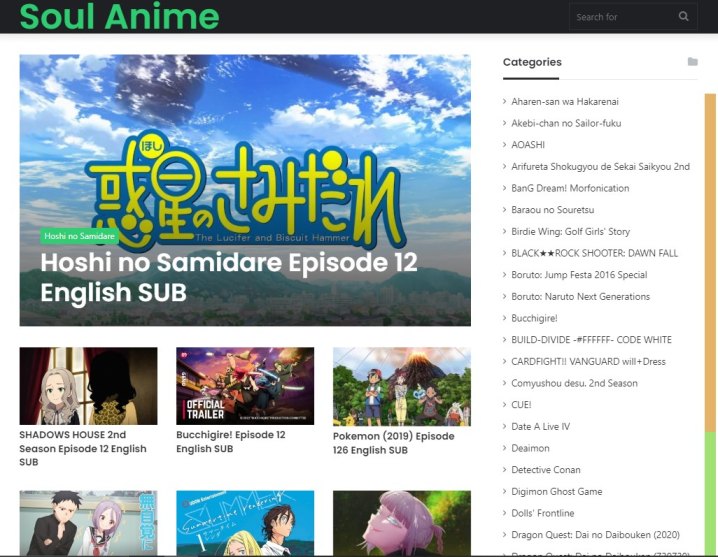Open the schoolboy and purple-haired girl thumbnail
The image size is (718, 557).
[88, 523]
